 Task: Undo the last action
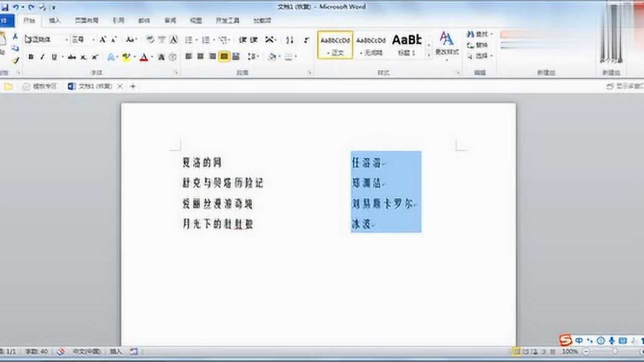click(x=16, y=8)
